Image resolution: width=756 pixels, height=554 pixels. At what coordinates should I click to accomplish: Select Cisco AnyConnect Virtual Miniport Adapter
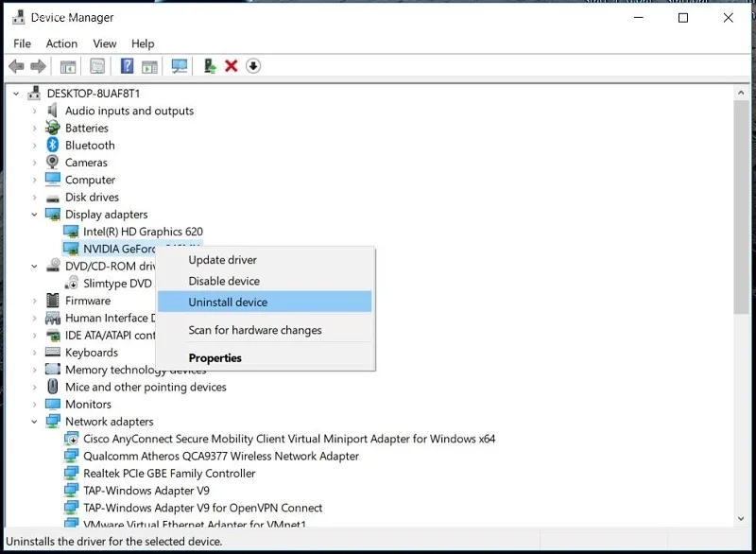click(x=289, y=439)
